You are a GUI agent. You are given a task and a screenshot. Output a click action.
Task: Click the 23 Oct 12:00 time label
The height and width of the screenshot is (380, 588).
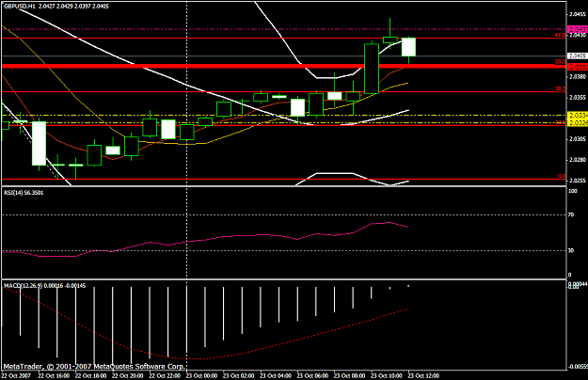(x=423, y=375)
